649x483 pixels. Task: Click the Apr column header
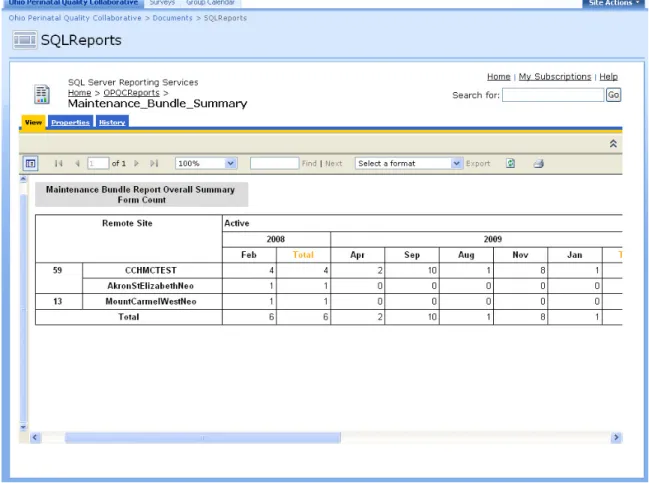(358, 255)
